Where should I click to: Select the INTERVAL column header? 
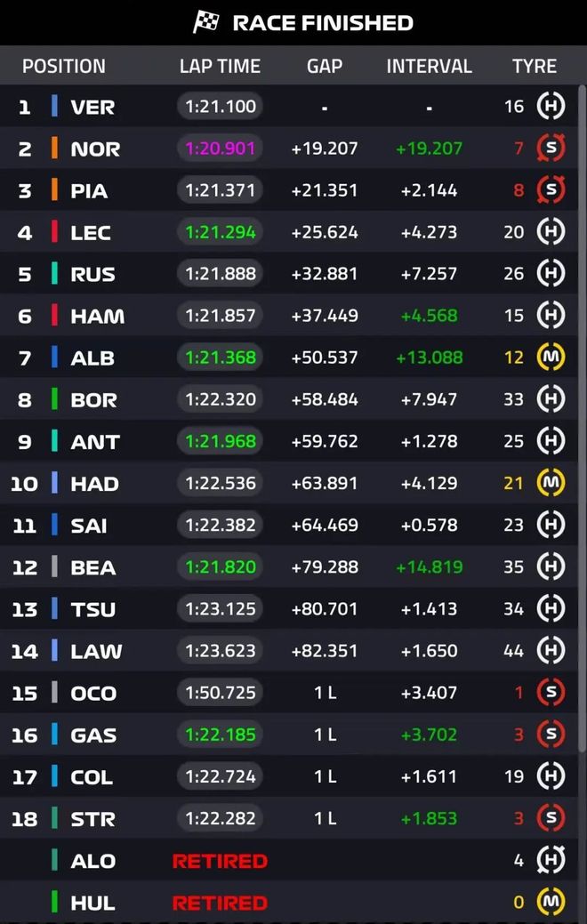pyautogui.click(x=429, y=66)
